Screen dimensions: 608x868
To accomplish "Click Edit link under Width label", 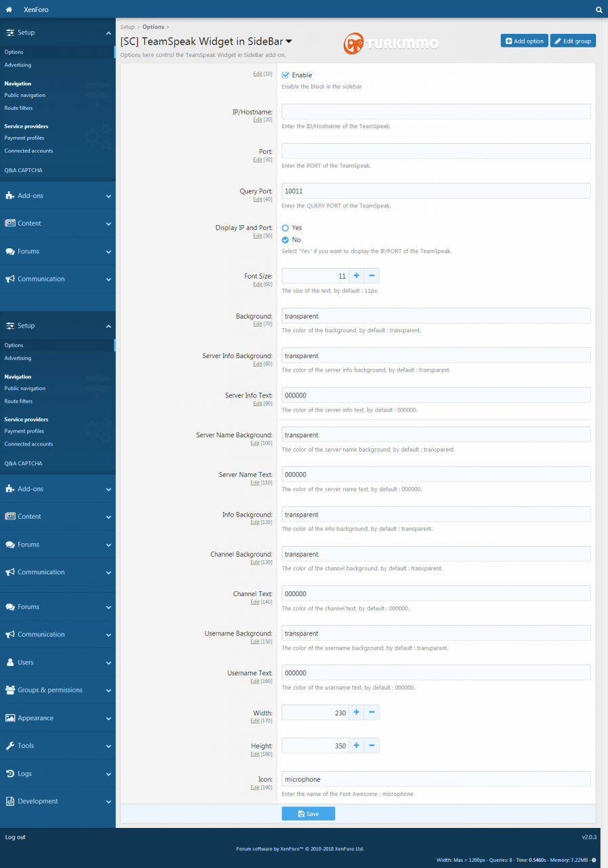I will 255,721.
